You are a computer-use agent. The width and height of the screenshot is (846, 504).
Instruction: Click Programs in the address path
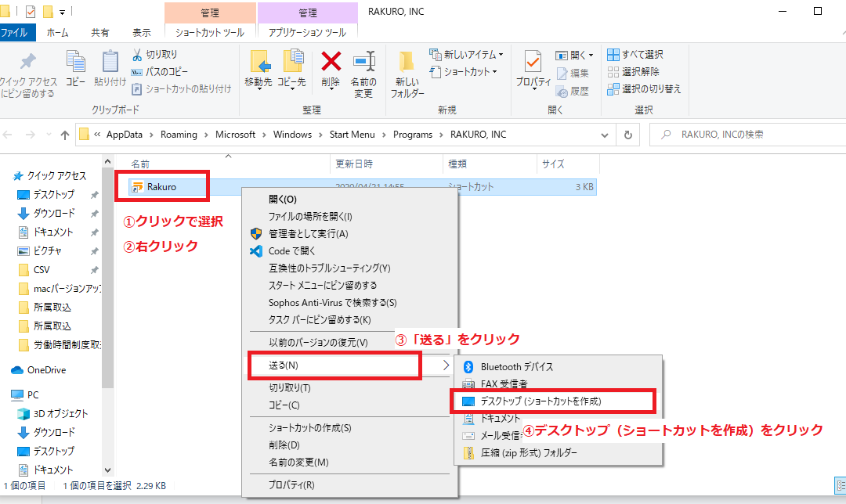click(413, 135)
